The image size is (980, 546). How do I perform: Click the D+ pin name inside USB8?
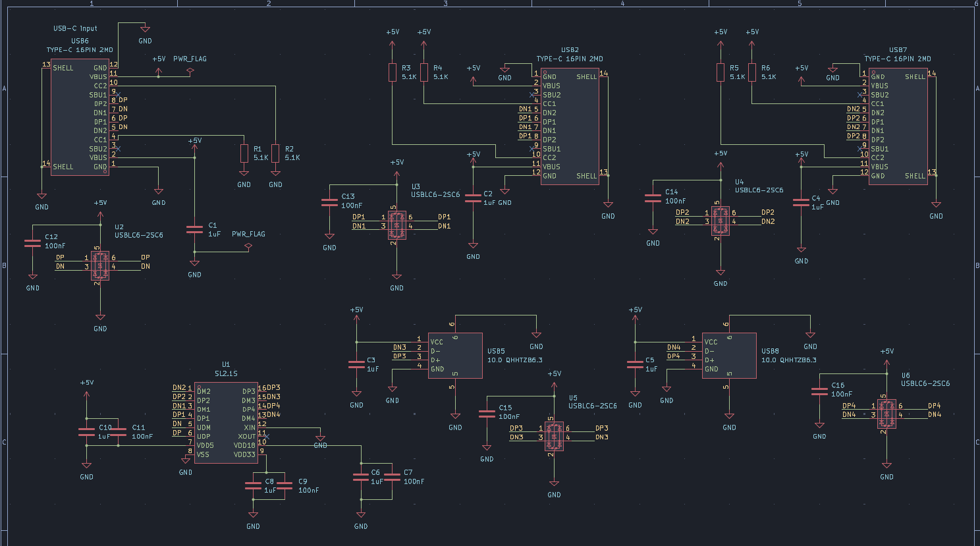click(709, 360)
